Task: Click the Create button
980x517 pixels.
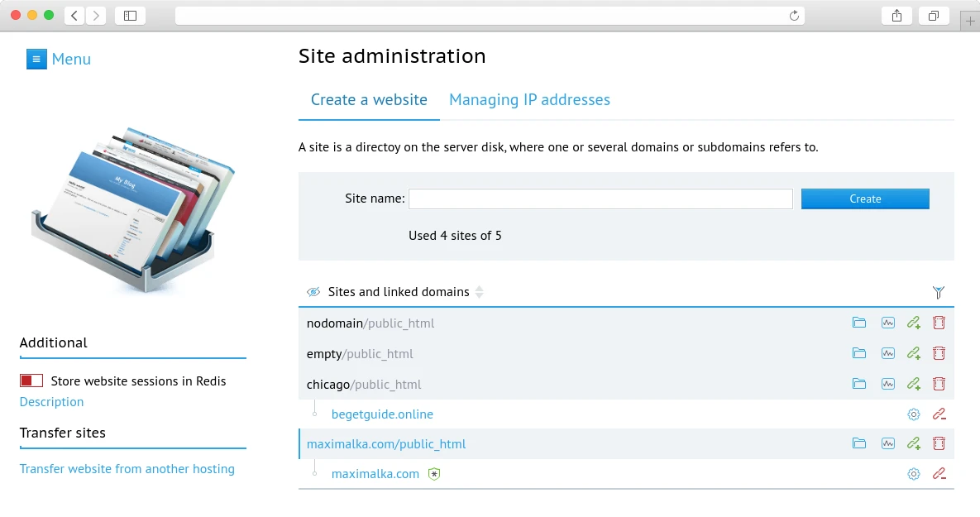Action: tap(864, 199)
